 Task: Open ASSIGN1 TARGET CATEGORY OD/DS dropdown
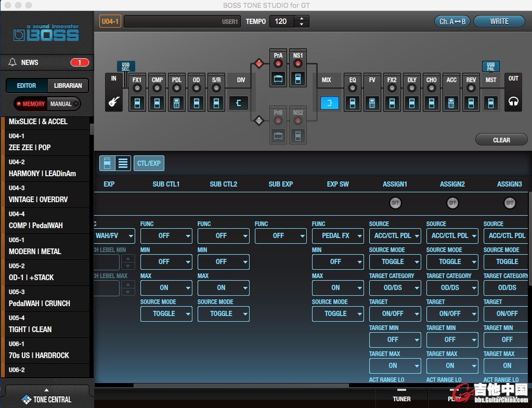click(x=395, y=287)
